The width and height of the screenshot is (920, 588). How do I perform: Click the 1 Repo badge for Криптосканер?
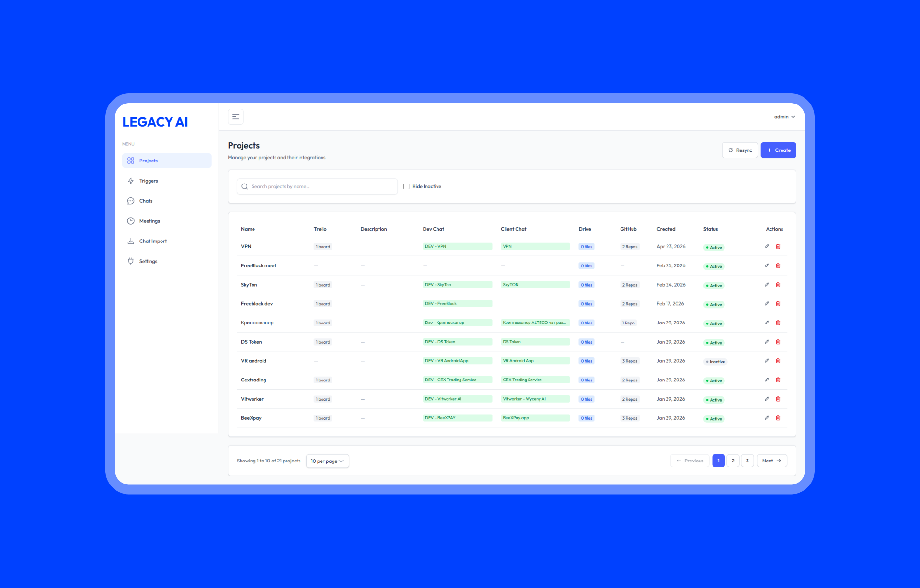[x=628, y=323]
